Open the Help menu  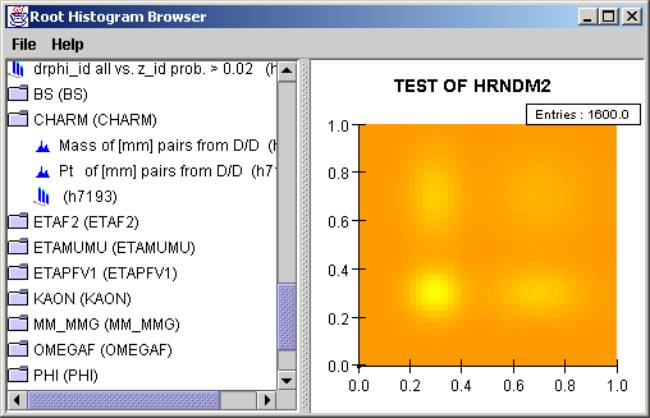point(68,44)
